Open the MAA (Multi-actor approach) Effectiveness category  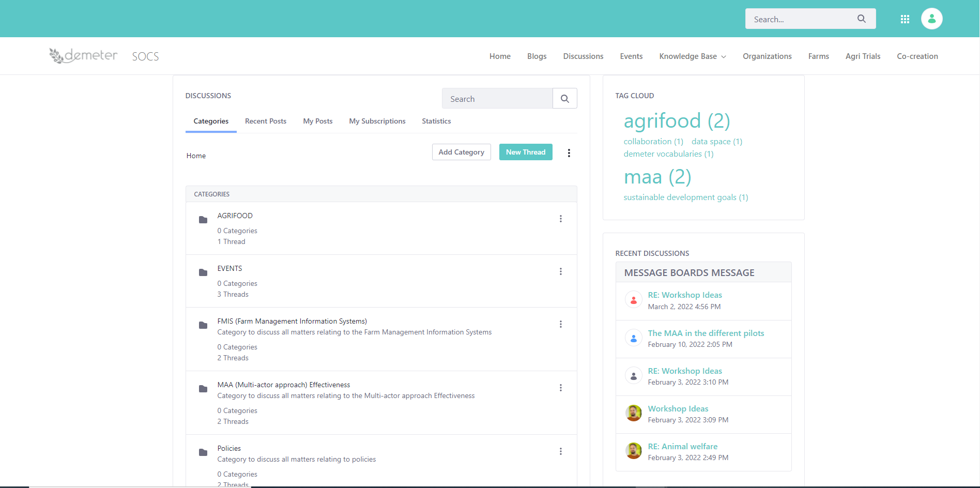(284, 385)
